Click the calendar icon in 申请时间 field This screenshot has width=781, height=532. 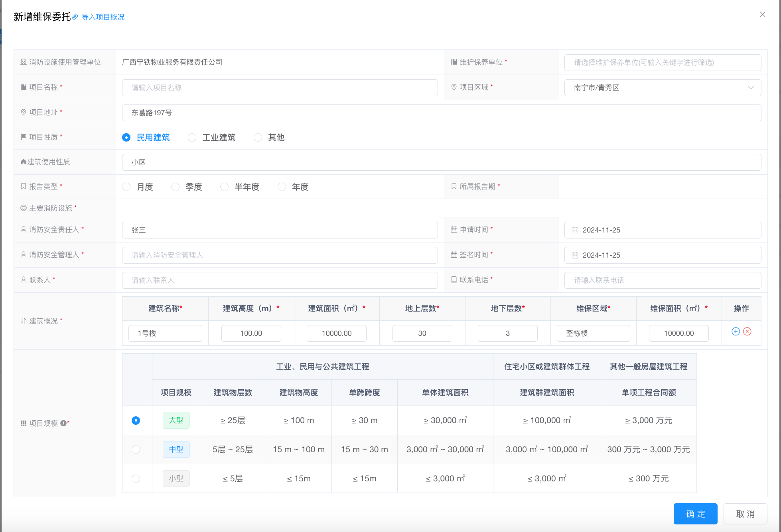575,230
